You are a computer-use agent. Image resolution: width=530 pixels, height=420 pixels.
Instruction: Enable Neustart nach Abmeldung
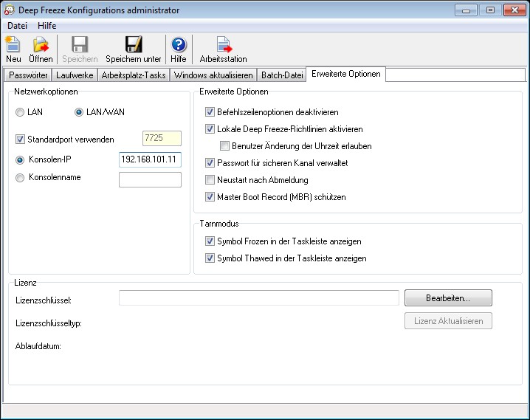[210, 180]
